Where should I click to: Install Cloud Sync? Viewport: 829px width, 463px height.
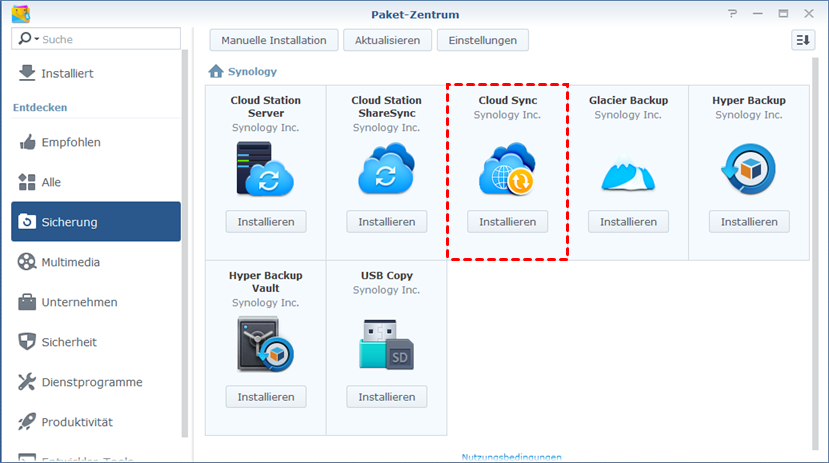click(x=508, y=221)
